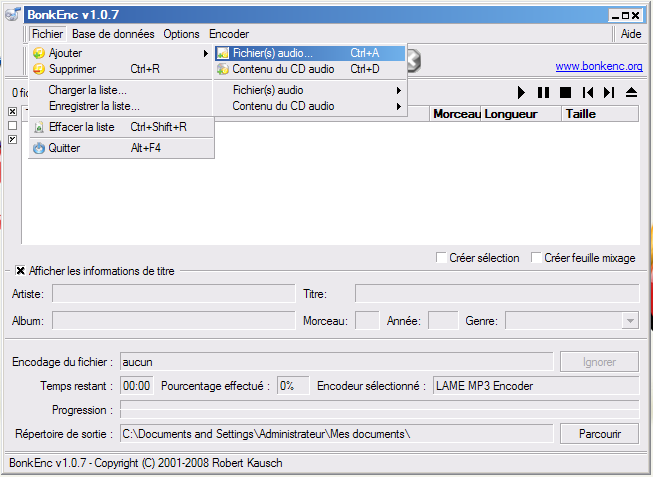Pause playback with the pause button
The image size is (653, 477).
(543, 92)
